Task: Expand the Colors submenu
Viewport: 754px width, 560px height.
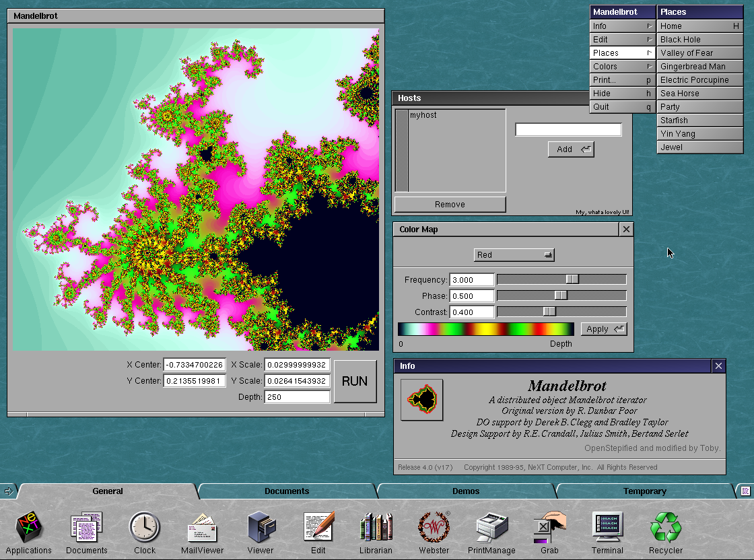Action: 622,67
